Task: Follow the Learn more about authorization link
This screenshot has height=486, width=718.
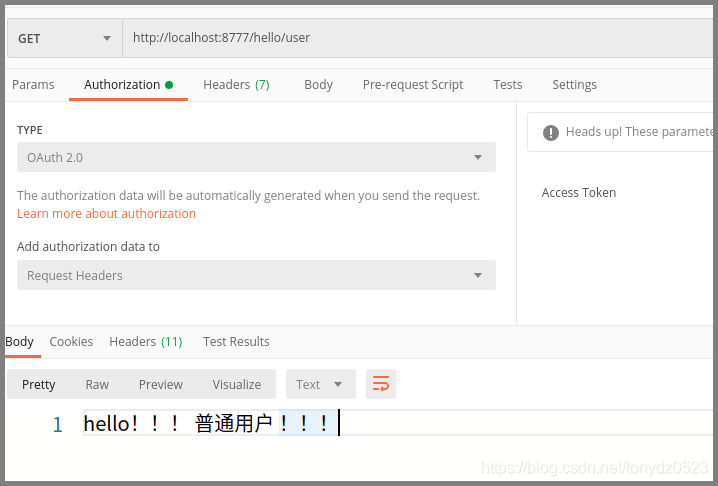Action: coord(106,214)
